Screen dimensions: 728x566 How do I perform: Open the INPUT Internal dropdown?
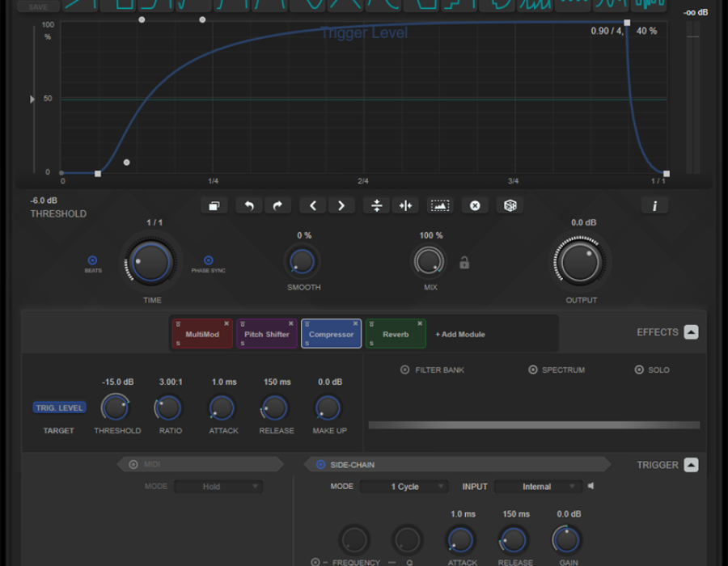[538, 486]
